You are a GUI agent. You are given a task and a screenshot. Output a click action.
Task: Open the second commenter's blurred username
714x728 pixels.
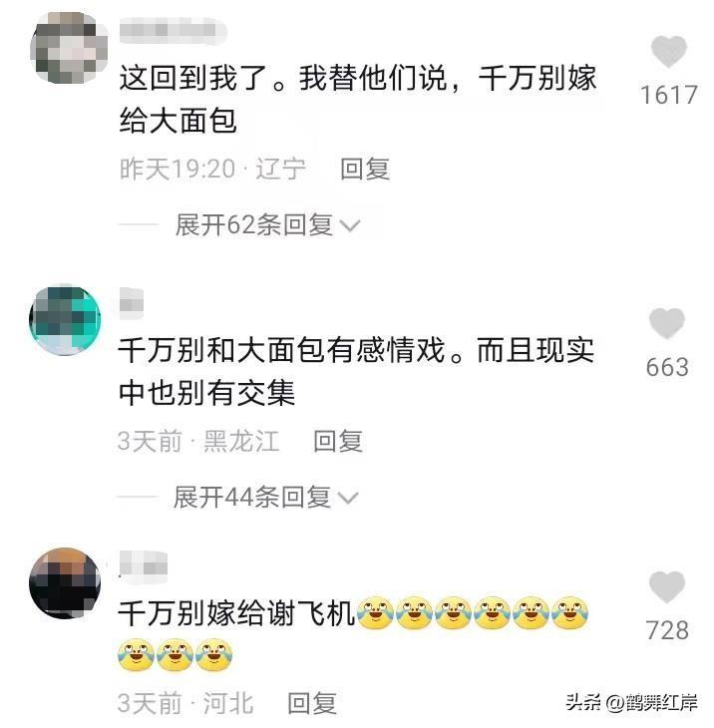tap(132, 303)
